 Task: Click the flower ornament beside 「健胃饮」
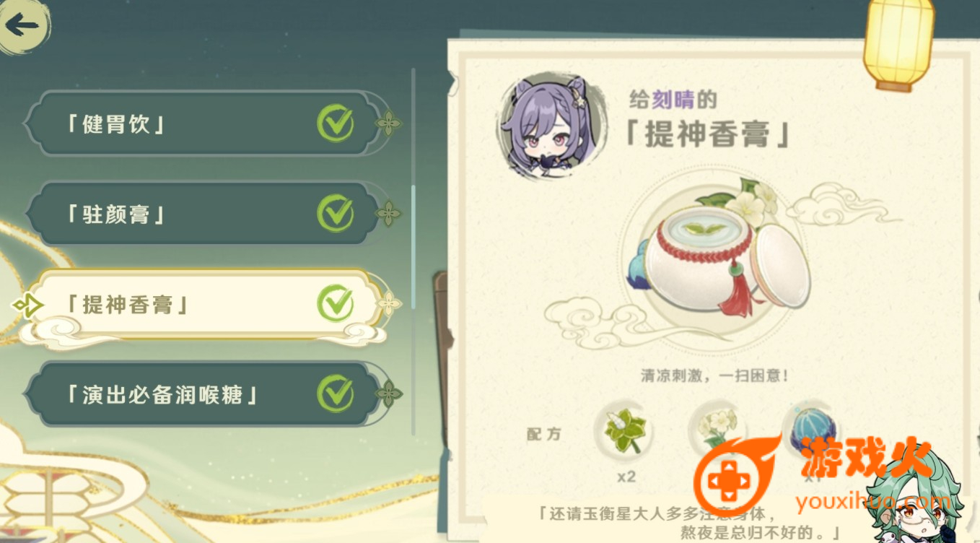tap(388, 123)
